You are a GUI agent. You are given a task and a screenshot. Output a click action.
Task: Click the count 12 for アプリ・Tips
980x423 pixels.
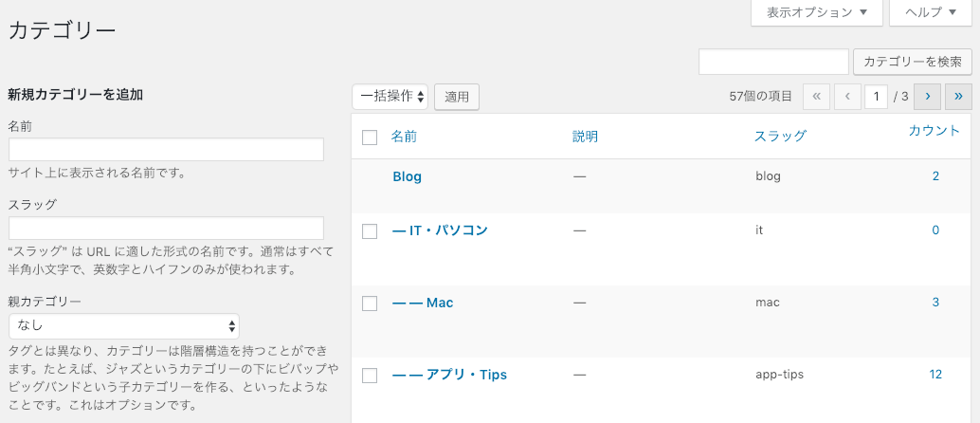click(x=935, y=375)
